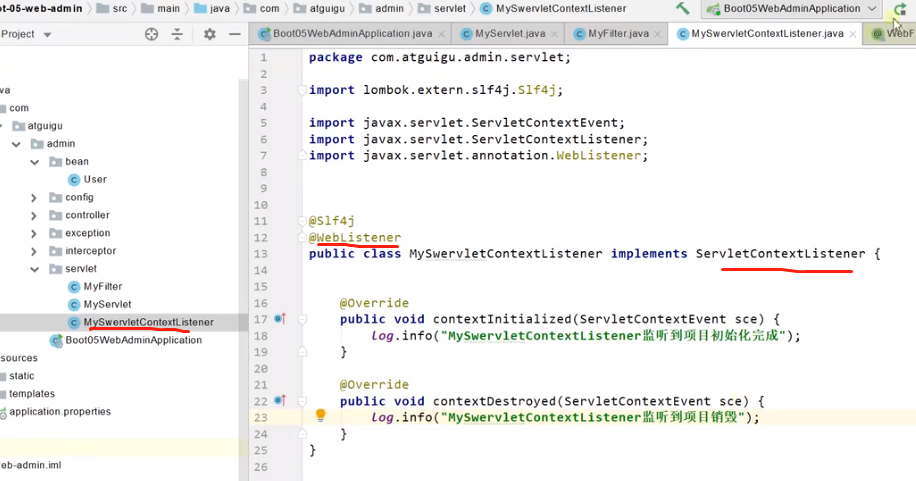Screen dimensions: 916x481
Task: Click the servlet breadcrumb
Action: (442, 9)
